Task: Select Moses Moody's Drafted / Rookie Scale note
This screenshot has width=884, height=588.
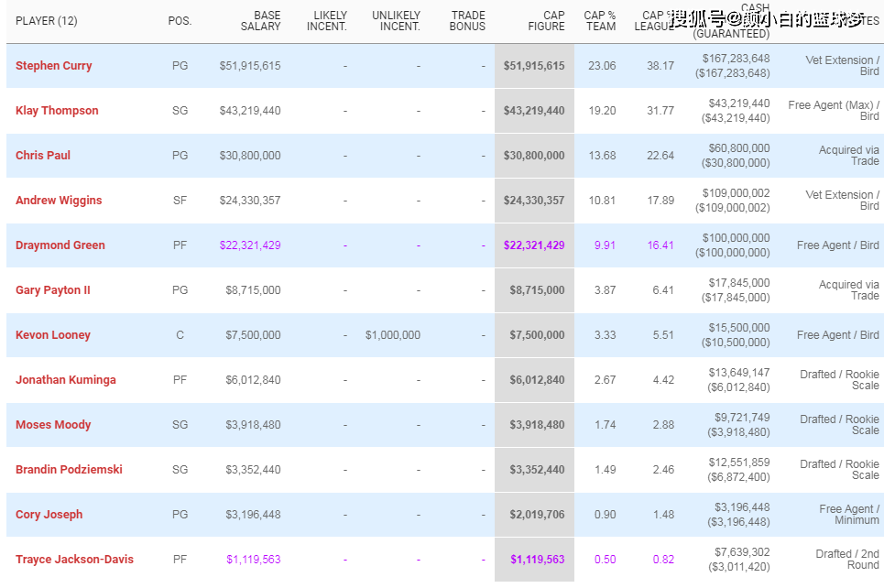Action: point(839,424)
